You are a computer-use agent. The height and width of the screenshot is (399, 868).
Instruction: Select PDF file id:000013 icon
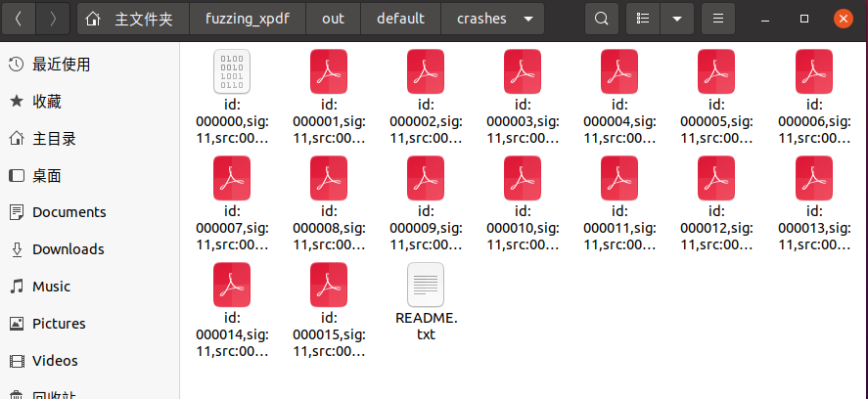814,178
